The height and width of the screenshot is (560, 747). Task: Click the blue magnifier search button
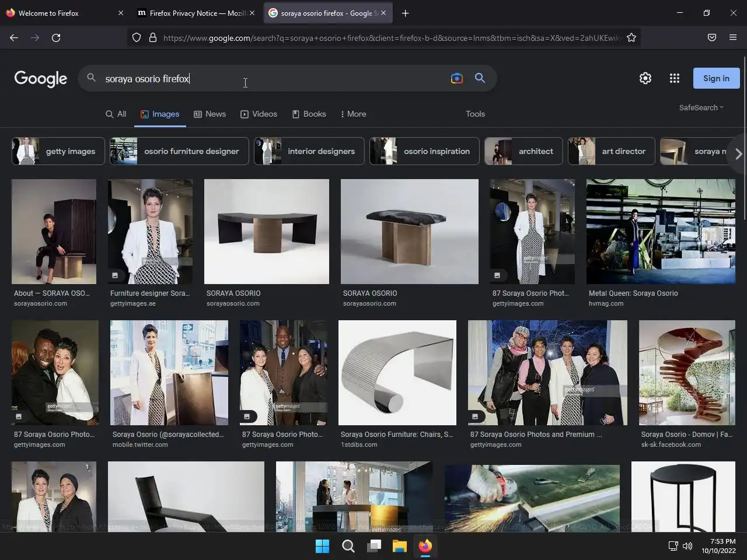pyautogui.click(x=480, y=78)
